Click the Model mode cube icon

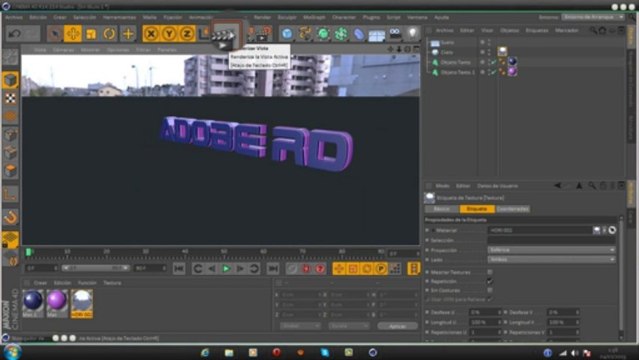pyautogui.click(x=10, y=80)
